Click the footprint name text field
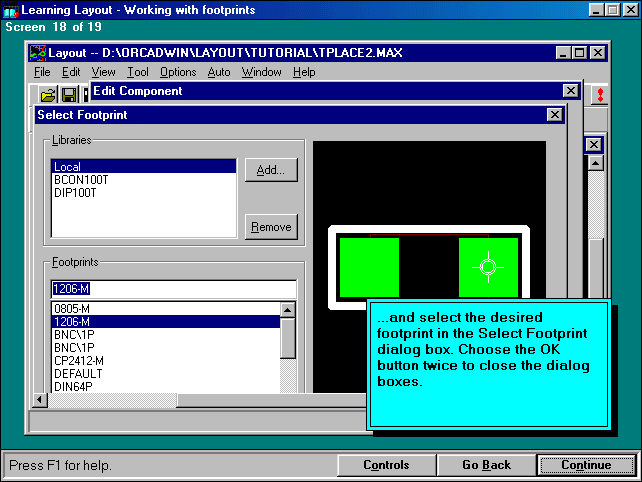642x482 pixels. (173, 290)
